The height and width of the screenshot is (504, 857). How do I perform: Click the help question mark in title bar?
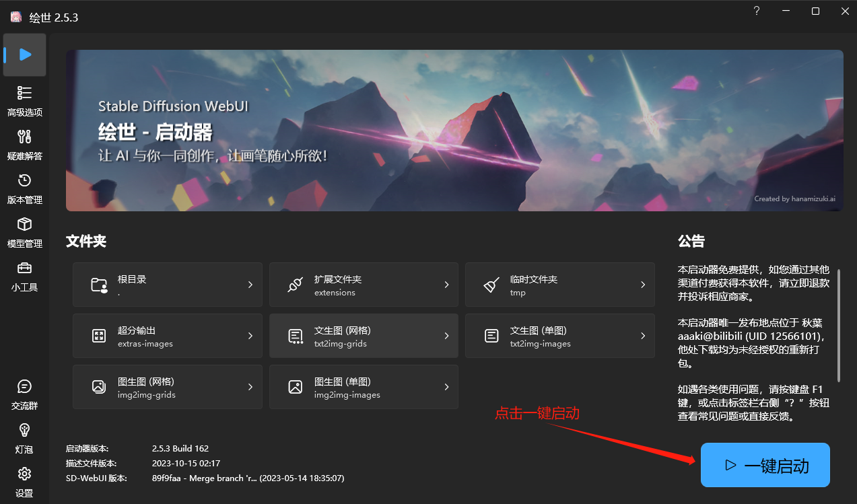(x=757, y=11)
